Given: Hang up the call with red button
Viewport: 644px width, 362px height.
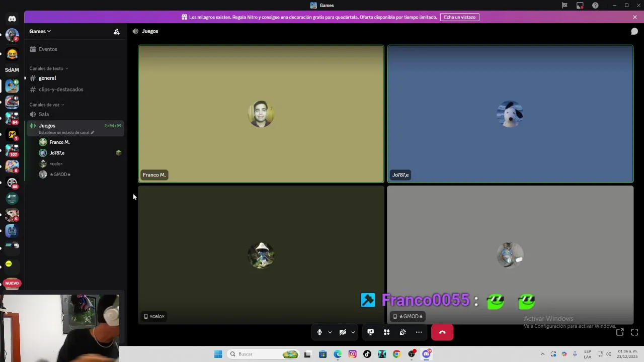Looking at the screenshot, I should tap(442, 332).
